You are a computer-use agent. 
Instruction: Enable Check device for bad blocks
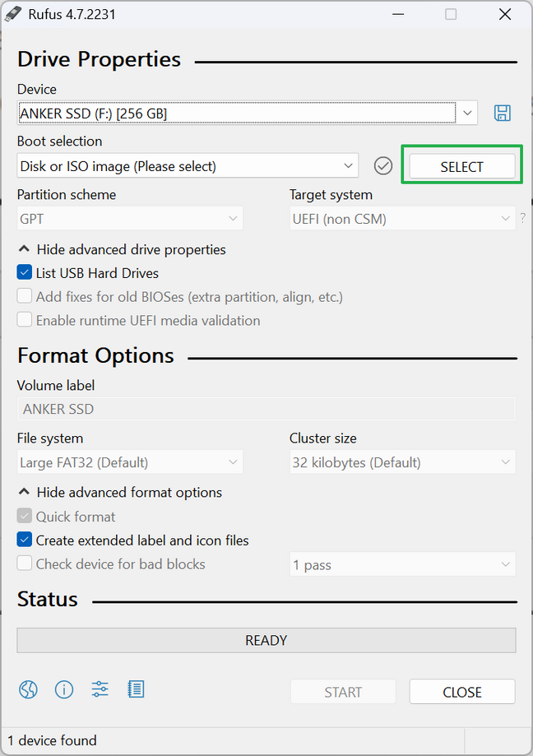22,564
